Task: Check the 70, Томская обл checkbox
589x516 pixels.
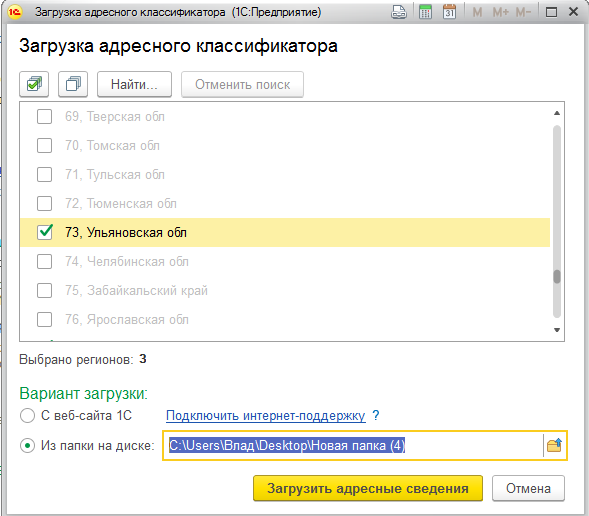Action: tap(44, 145)
